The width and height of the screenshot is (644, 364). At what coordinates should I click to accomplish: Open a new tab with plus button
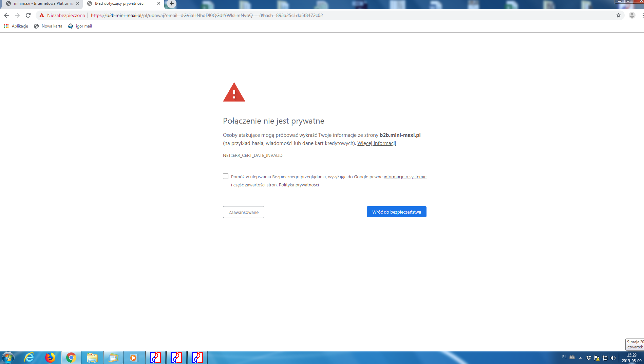[172, 4]
